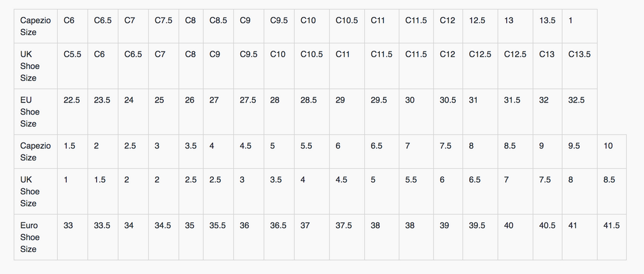This screenshot has height=274, width=644.
Task: Select the 39.5 Euro size cell
Action: click(x=478, y=226)
